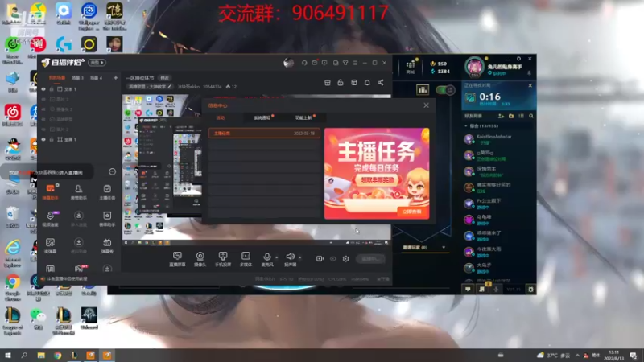This screenshot has width=644, height=362.
Task: Toggle visibility of 文本 1 source
Action: (x=43, y=89)
